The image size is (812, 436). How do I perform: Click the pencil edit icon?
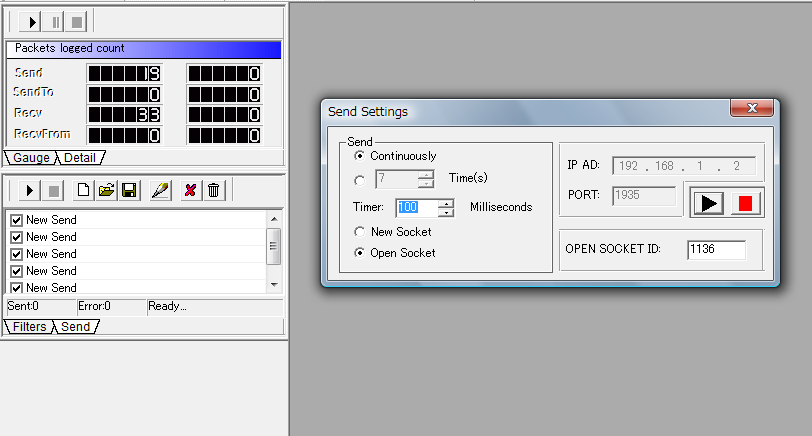[160, 190]
